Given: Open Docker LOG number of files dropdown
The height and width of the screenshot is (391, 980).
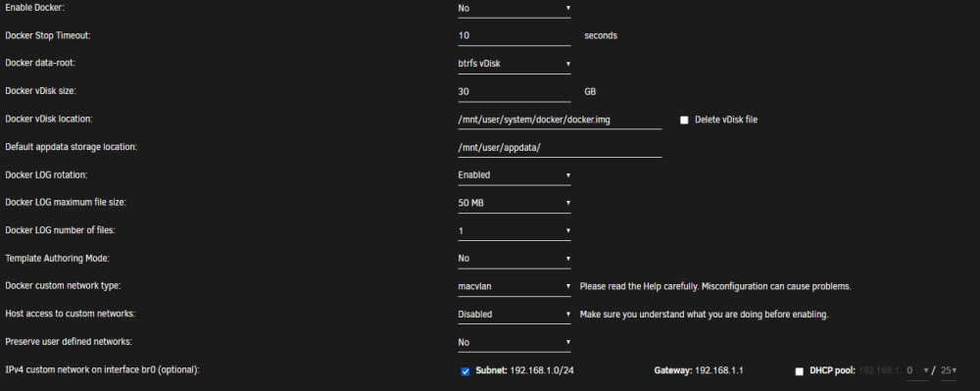Looking at the screenshot, I should (514, 231).
